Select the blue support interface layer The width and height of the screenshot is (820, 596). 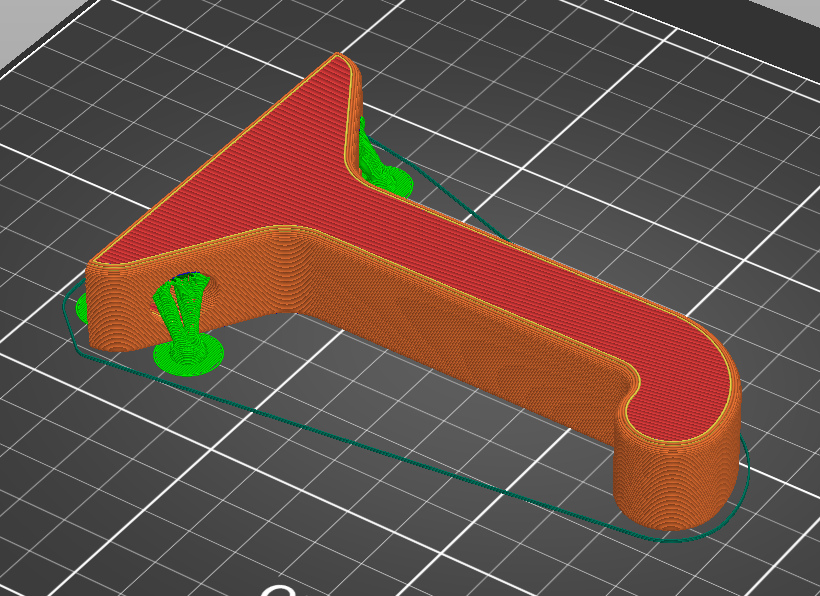188,274
